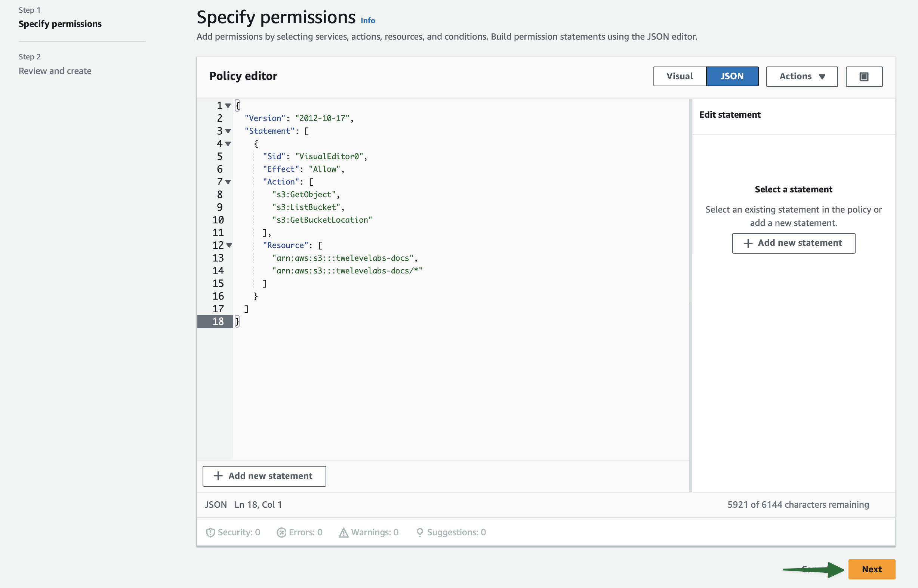Collapse the statement object on line 4
The image size is (918, 588).
click(x=228, y=144)
